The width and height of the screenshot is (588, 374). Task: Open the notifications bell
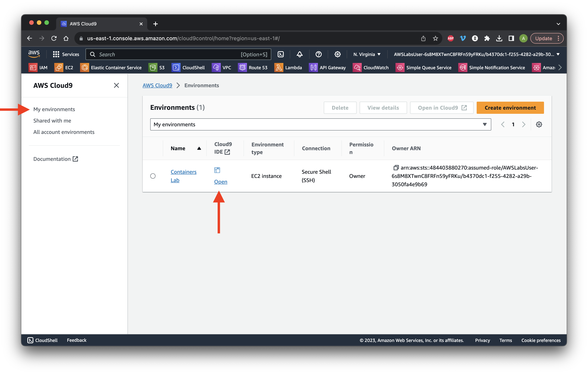click(x=300, y=54)
